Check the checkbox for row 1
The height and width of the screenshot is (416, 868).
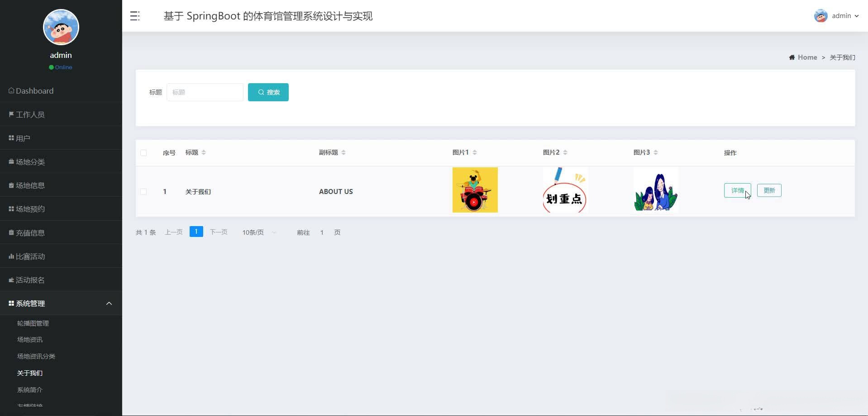143,192
